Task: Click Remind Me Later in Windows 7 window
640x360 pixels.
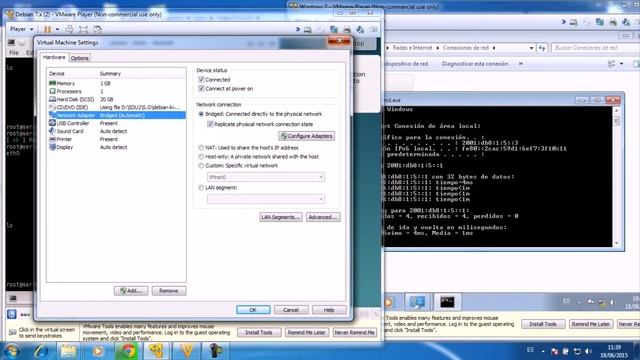Action: pos(591,324)
